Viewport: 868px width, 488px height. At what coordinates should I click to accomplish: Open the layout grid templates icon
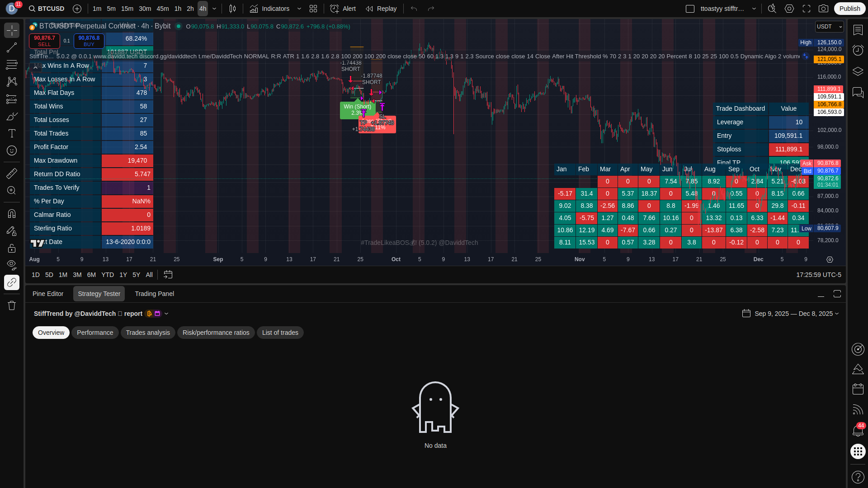pyautogui.click(x=313, y=9)
